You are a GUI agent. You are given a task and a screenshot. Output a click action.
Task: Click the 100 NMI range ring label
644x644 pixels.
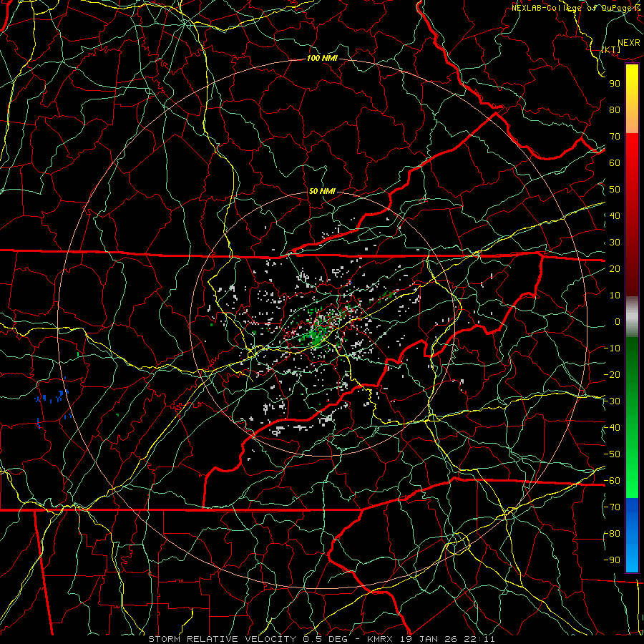322,59
